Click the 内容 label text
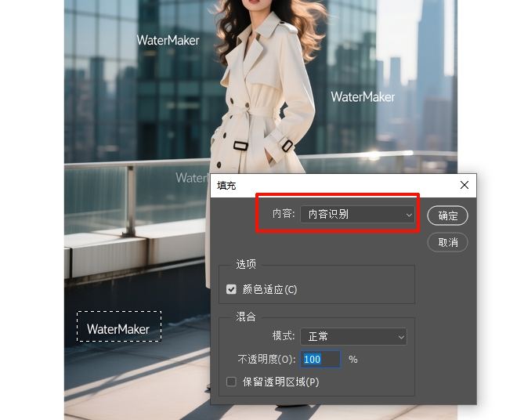This screenshot has width=506, height=420. tap(283, 214)
